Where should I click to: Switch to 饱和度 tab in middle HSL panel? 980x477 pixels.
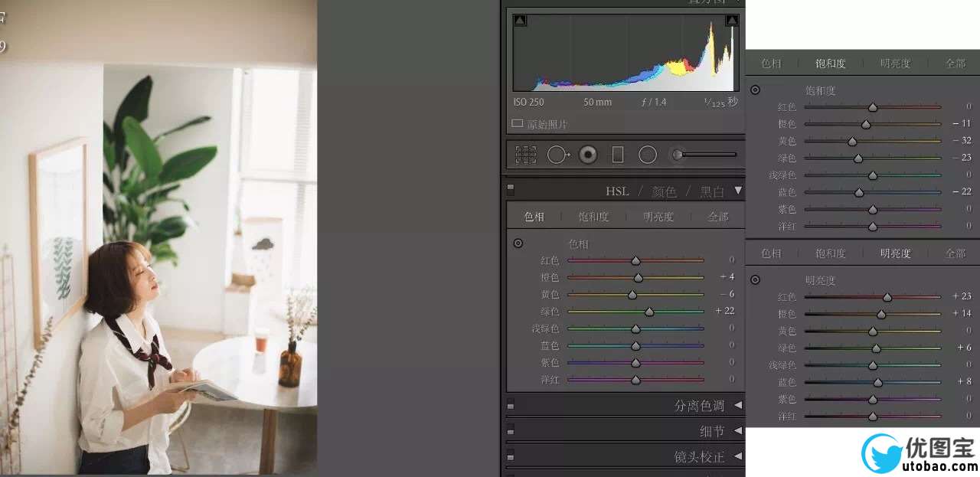tap(593, 217)
